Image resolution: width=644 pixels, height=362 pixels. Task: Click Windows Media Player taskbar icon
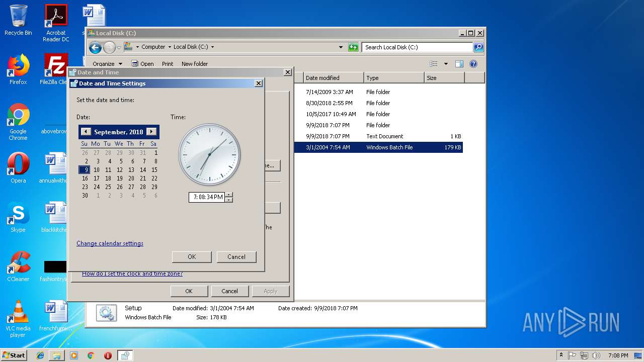click(x=74, y=355)
